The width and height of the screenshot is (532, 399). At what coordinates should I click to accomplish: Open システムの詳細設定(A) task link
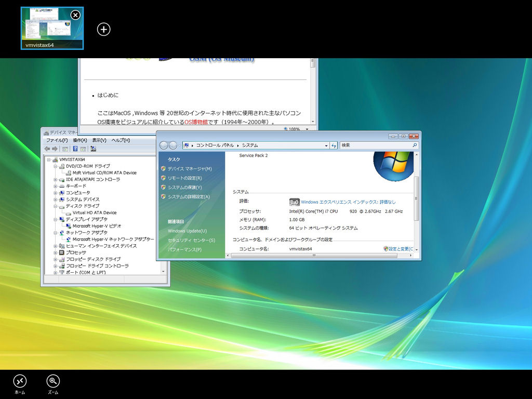pyautogui.click(x=189, y=197)
